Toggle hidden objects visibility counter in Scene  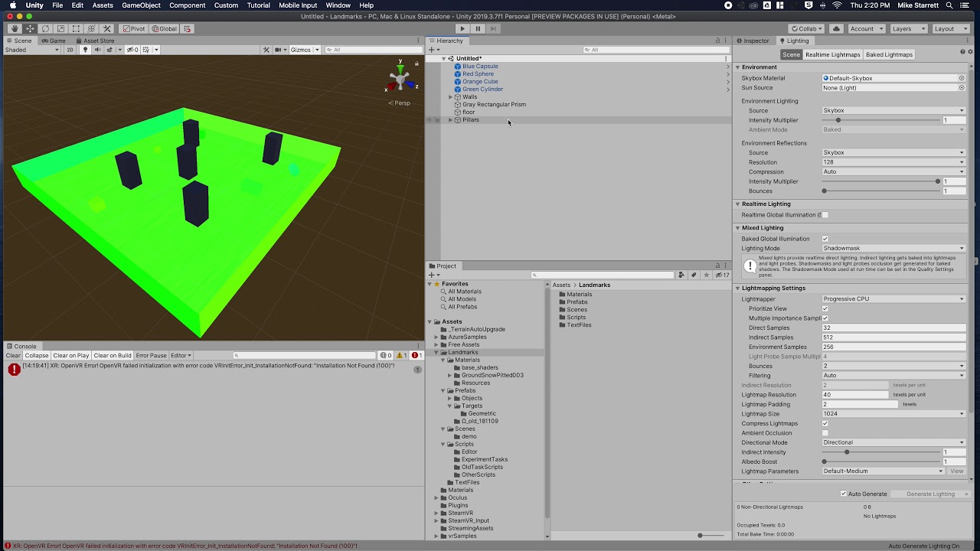click(x=133, y=50)
